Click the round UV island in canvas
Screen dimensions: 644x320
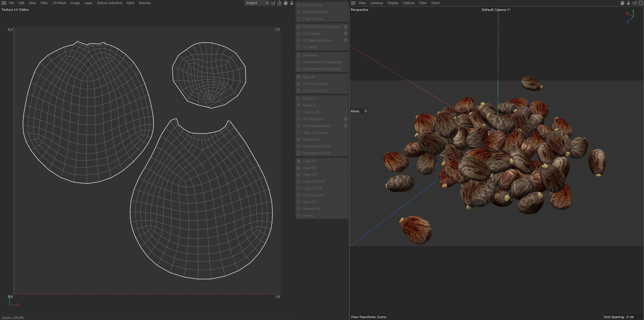[x=209, y=75]
